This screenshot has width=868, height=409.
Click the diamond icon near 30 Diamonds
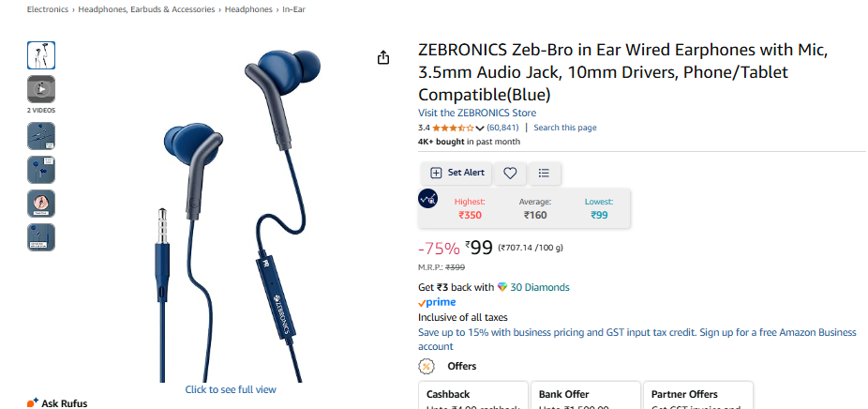[502, 287]
